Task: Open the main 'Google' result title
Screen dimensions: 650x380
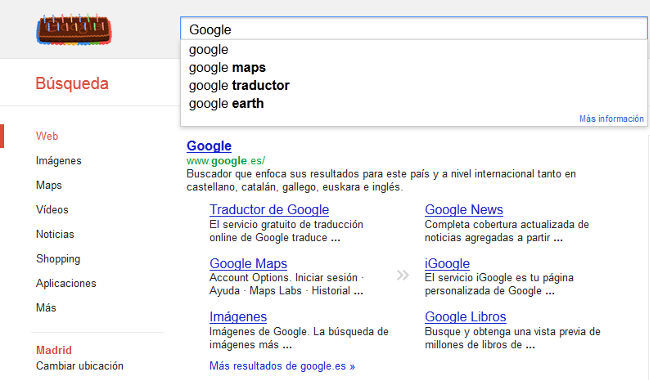Action: [x=209, y=146]
